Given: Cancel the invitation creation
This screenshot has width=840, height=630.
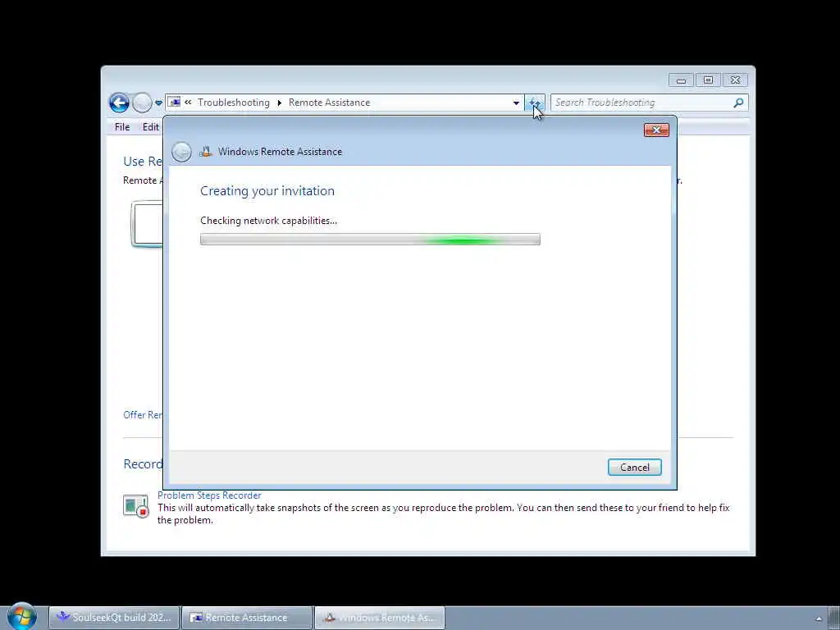Looking at the screenshot, I should pyautogui.click(x=634, y=467).
